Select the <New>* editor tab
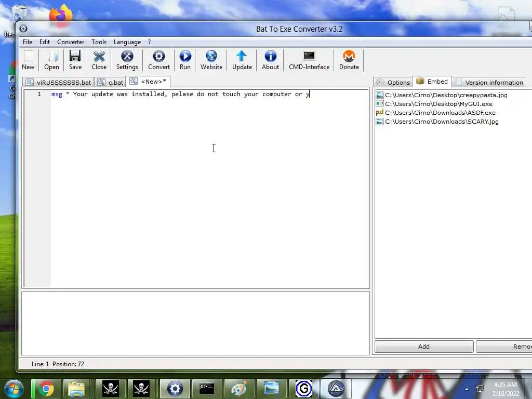The width and height of the screenshot is (532, 399). (x=148, y=82)
